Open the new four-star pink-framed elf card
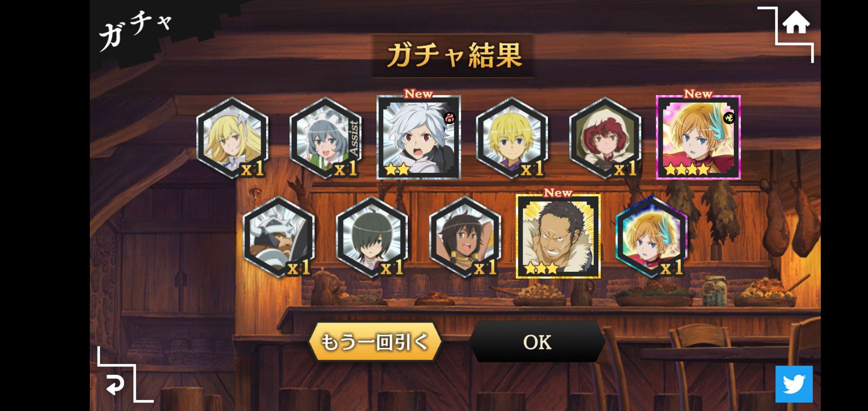Image resolution: width=868 pixels, height=411 pixels. point(698,137)
